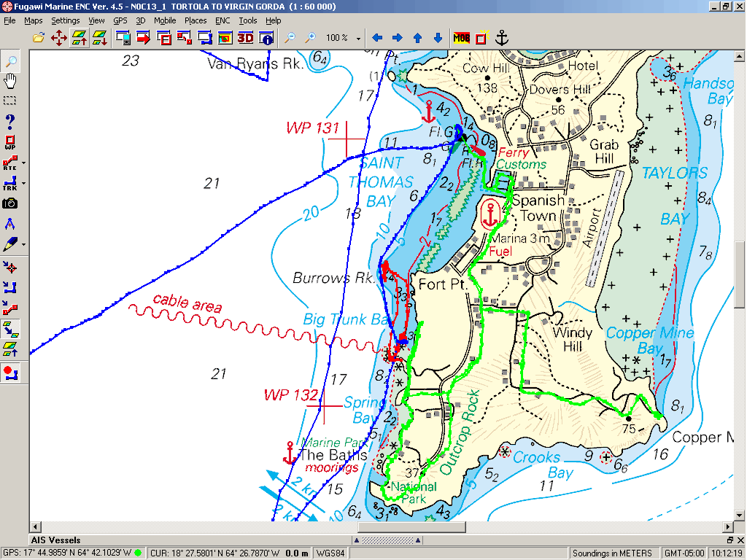The image size is (747, 560).
Task: Click the four-way move map arrows icon
Action: click(x=59, y=38)
